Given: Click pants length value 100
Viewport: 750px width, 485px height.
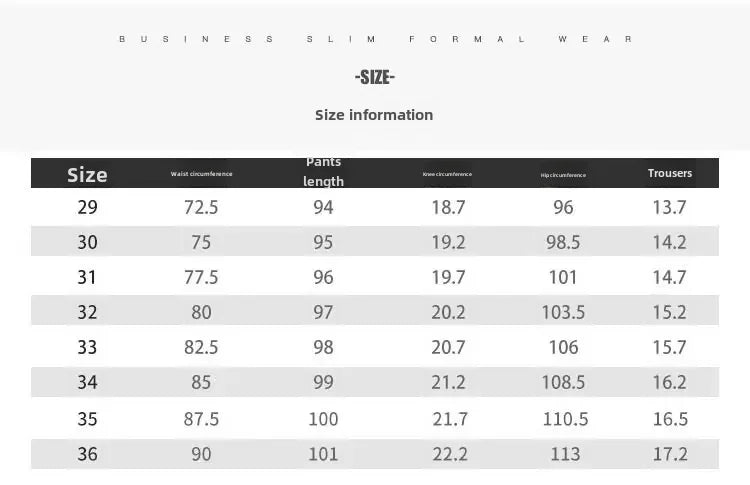Looking at the screenshot, I should (323, 419).
